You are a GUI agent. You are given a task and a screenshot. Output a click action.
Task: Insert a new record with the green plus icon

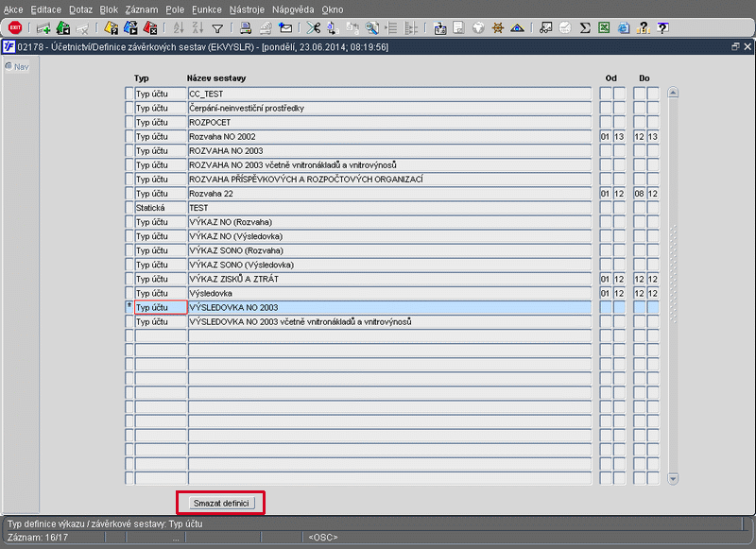tap(43, 28)
